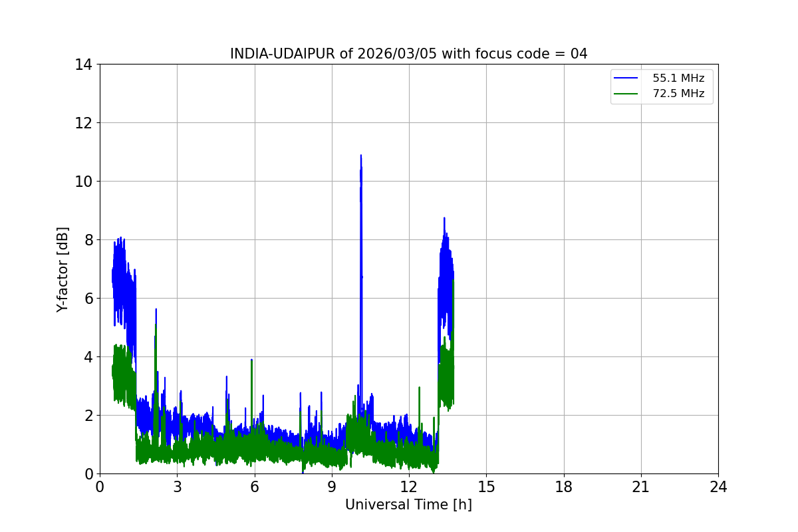This screenshot has height=532, width=798.
Task: Click the y-axis tick label 4
Action: click(x=87, y=357)
